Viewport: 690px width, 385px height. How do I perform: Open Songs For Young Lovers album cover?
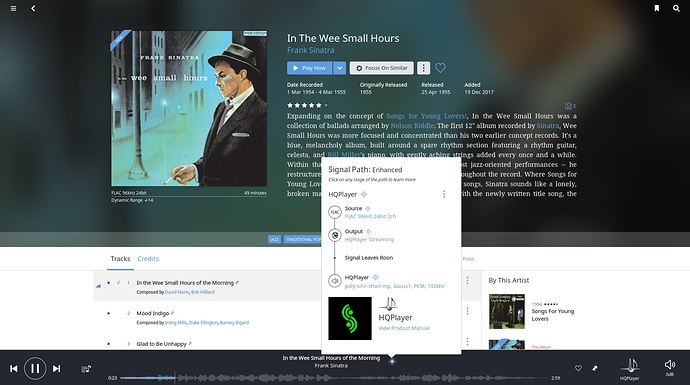(507, 312)
